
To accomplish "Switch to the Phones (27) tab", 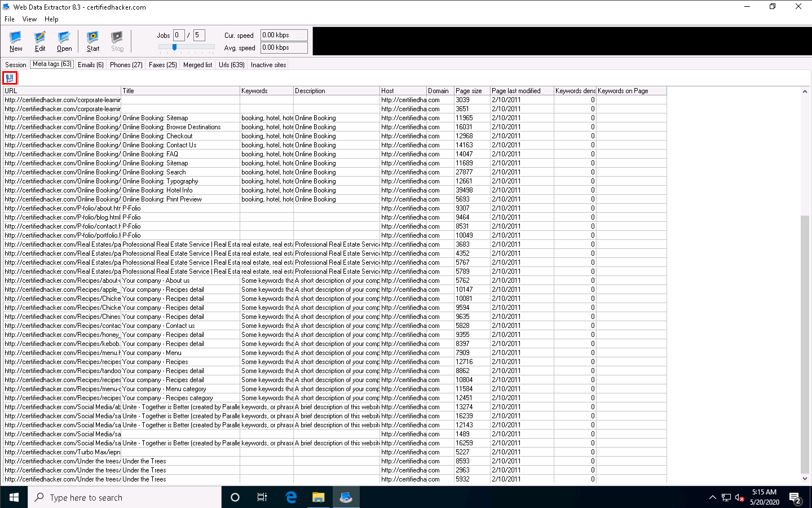I will (126, 65).
